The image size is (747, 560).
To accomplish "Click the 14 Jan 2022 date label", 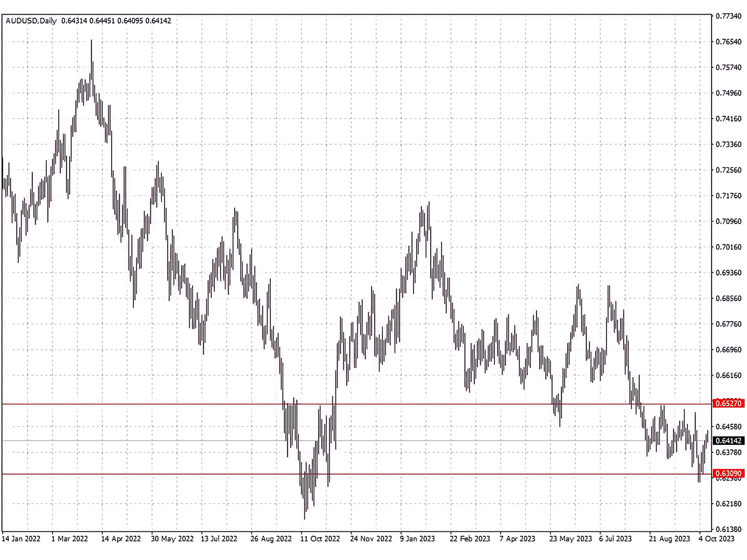I will point(22,538).
